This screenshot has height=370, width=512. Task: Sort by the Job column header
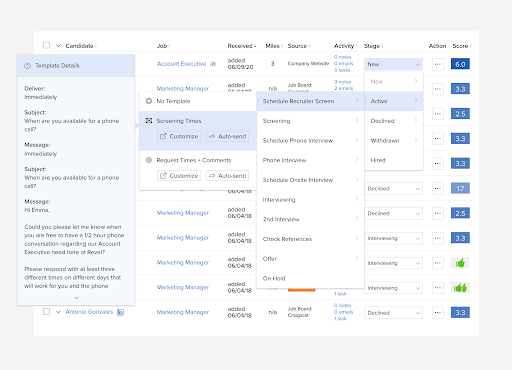pos(164,46)
